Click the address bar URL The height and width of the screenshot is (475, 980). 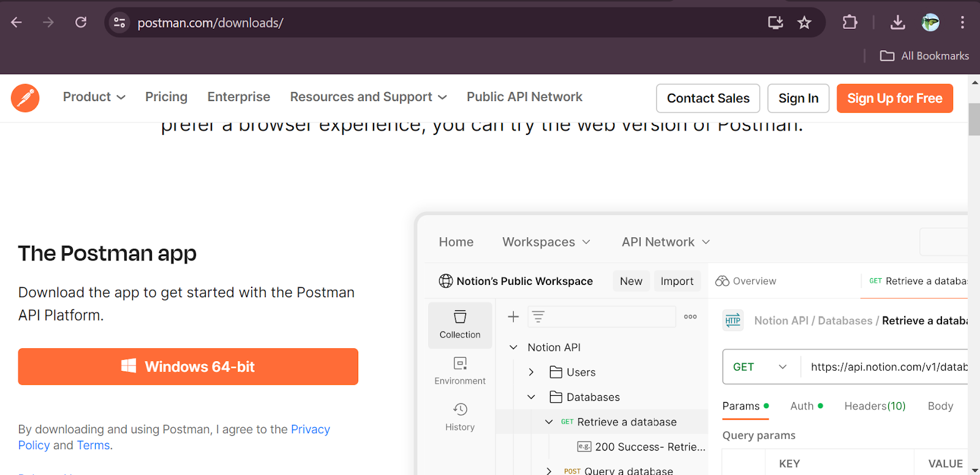click(x=210, y=23)
